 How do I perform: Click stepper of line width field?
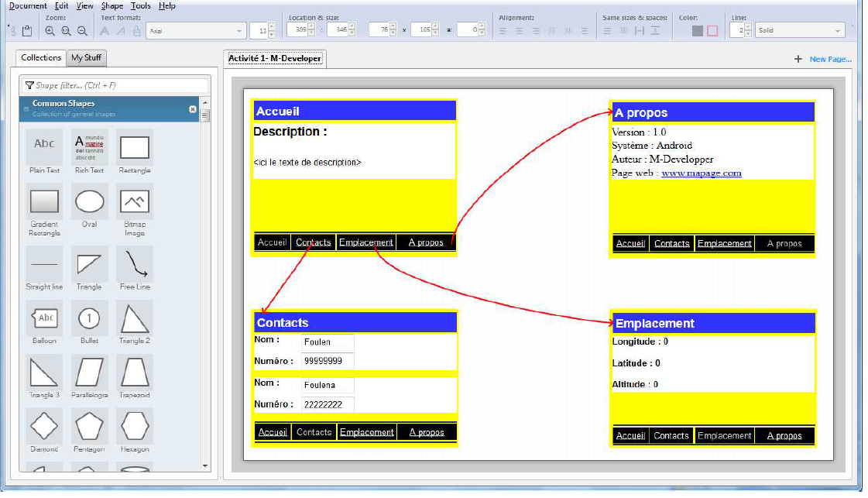748,30
